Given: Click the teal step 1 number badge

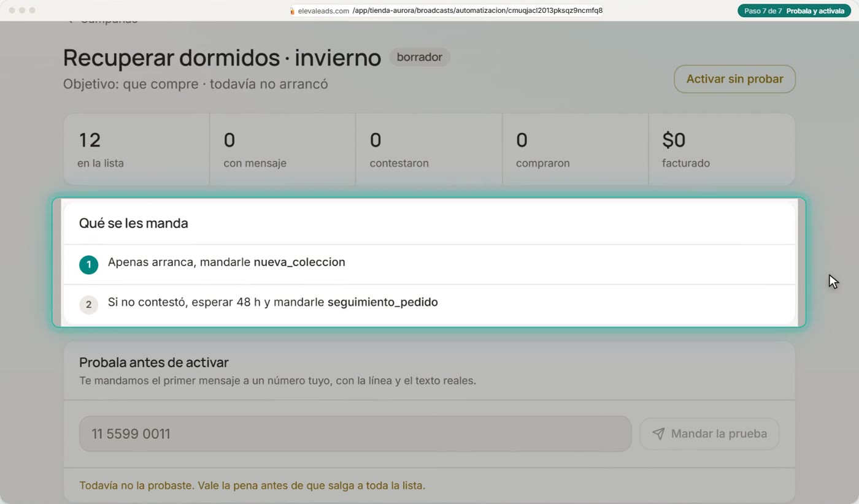Looking at the screenshot, I should [89, 265].
